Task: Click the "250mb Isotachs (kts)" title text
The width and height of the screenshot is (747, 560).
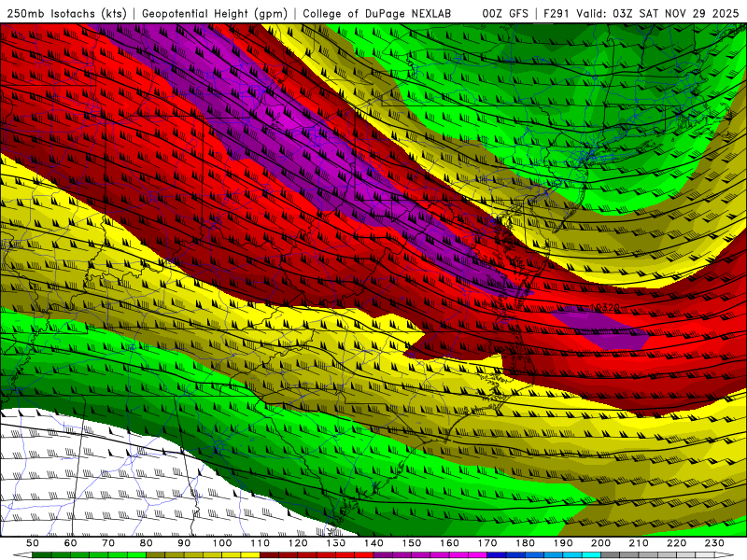Action: (66, 13)
